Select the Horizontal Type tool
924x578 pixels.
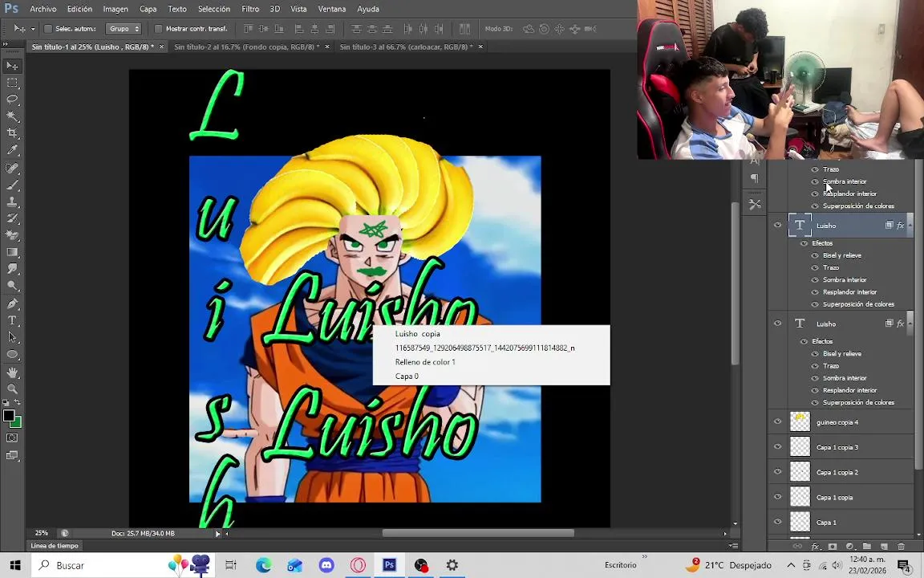tap(12, 321)
